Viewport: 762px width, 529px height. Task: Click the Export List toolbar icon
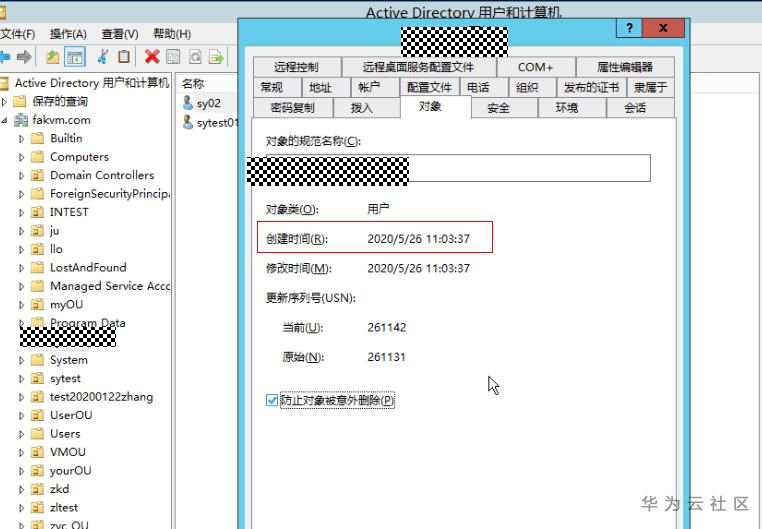[x=216, y=57]
